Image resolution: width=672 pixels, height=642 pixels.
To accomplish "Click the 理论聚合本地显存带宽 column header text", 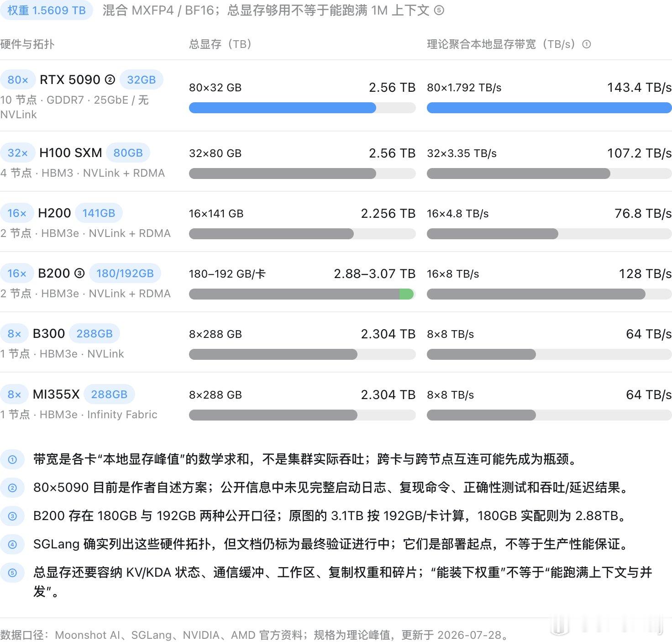I will pos(501,44).
